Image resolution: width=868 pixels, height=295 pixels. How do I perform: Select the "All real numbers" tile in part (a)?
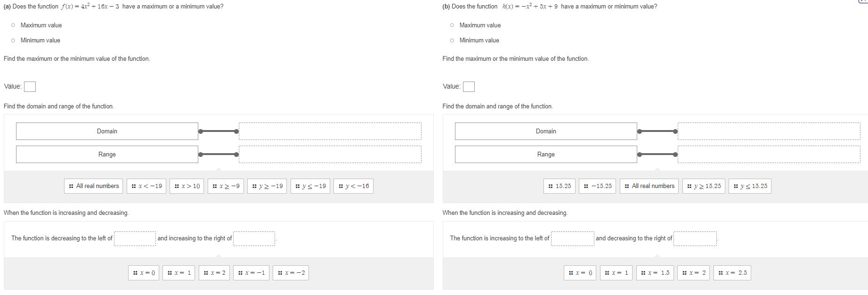(x=93, y=186)
